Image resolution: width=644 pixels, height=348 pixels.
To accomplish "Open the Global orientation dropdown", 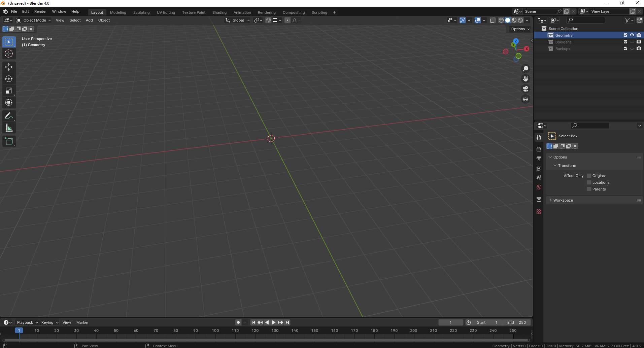I will click(x=238, y=20).
